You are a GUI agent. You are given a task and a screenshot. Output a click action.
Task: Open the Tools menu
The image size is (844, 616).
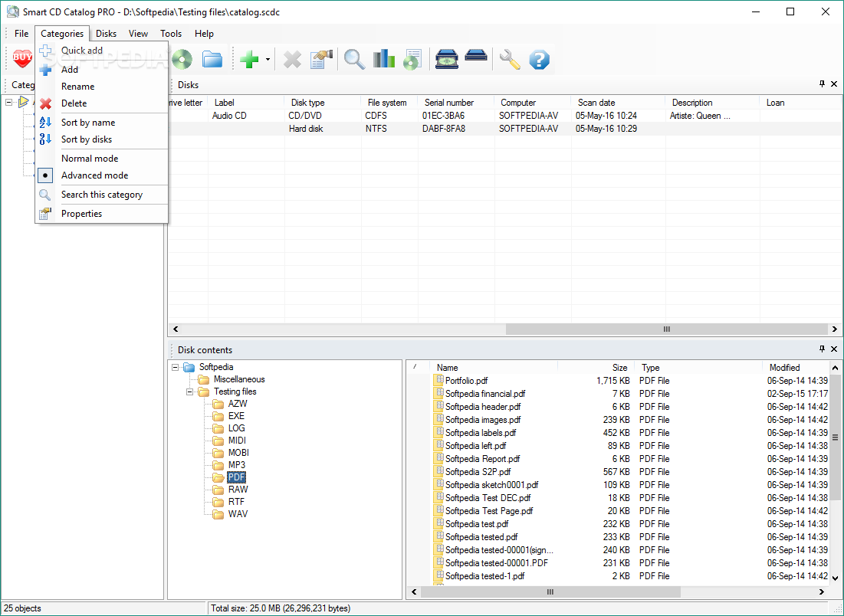pos(171,34)
